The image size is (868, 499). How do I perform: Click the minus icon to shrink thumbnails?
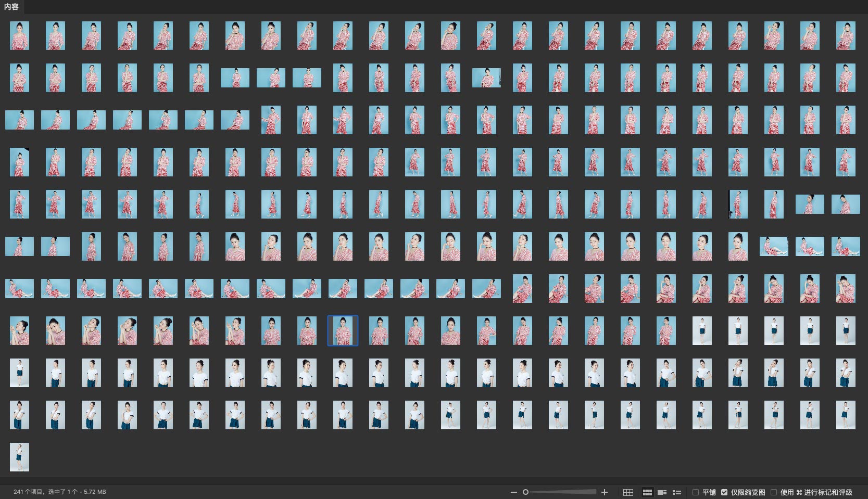[x=513, y=492]
